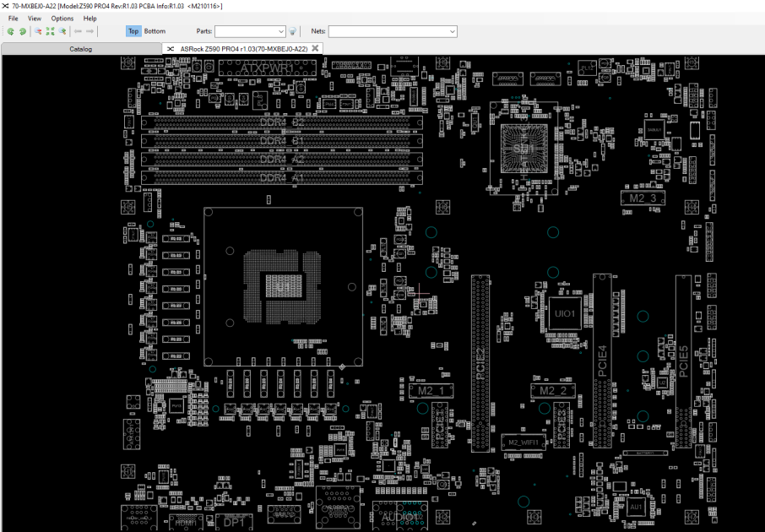Expand the Parts dropdown list
This screenshot has width=765, height=532.
click(x=281, y=31)
